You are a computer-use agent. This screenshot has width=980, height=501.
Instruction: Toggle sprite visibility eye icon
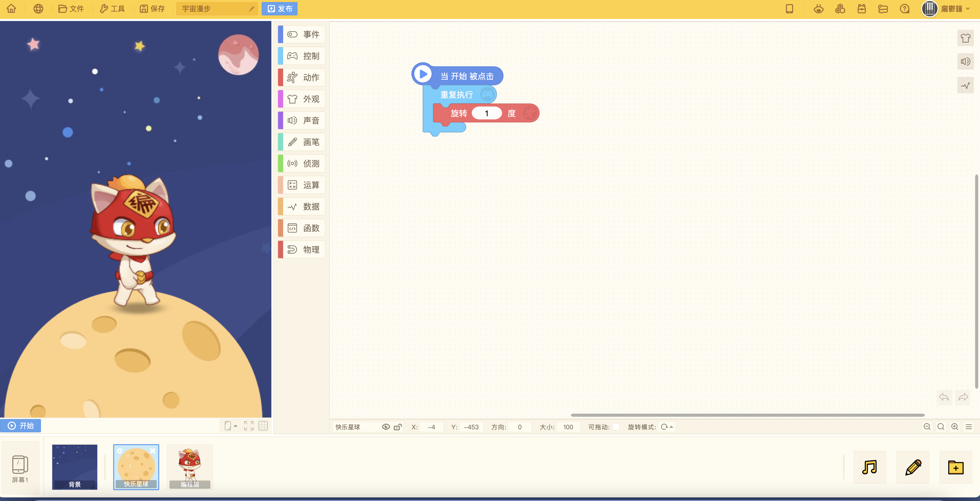click(386, 427)
